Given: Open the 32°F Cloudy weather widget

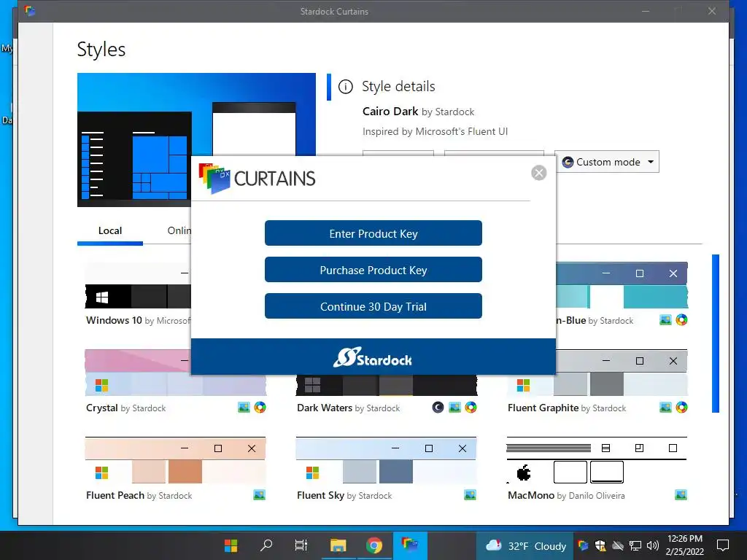Looking at the screenshot, I should pos(526,545).
